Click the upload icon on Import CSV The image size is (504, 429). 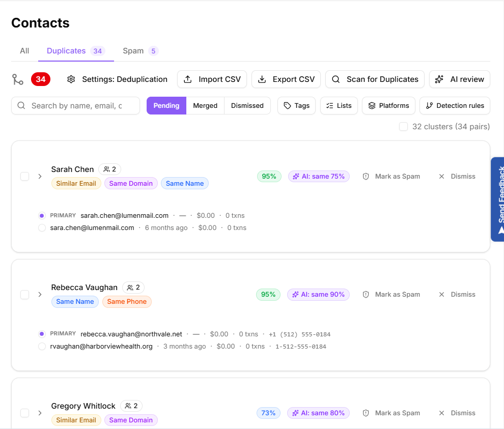(188, 79)
